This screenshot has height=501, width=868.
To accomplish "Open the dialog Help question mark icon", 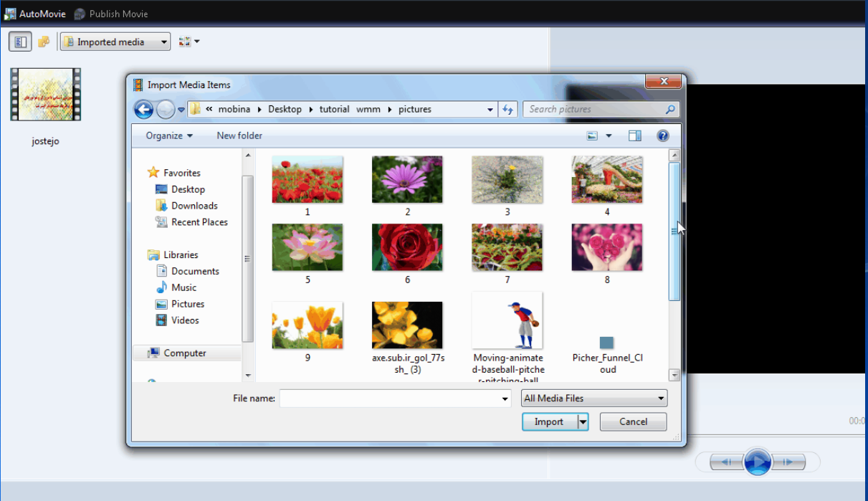I will pyautogui.click(x=662, y=135).
